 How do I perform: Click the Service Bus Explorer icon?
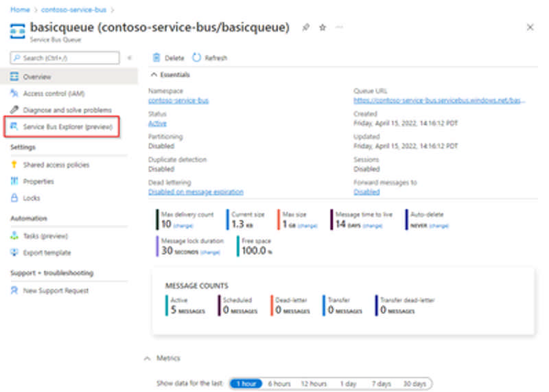click(x=14, y=126)
